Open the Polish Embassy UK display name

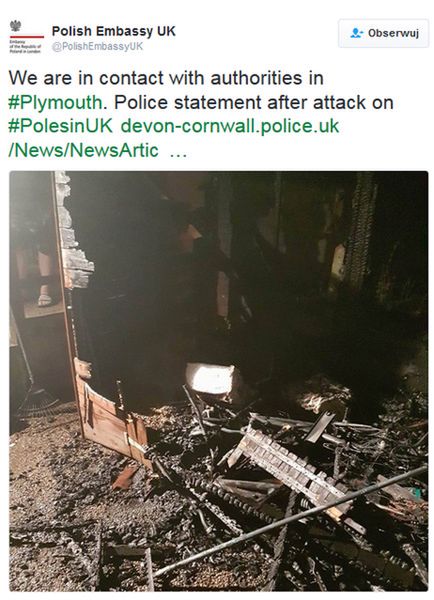[114, 31]
